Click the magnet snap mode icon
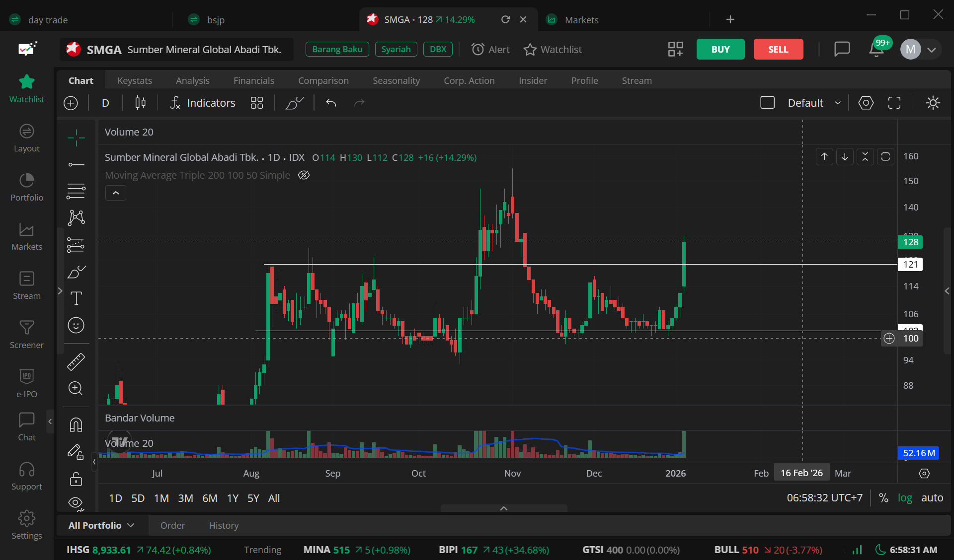This screenshot has width=954, height=560. (x=76, y=425)
